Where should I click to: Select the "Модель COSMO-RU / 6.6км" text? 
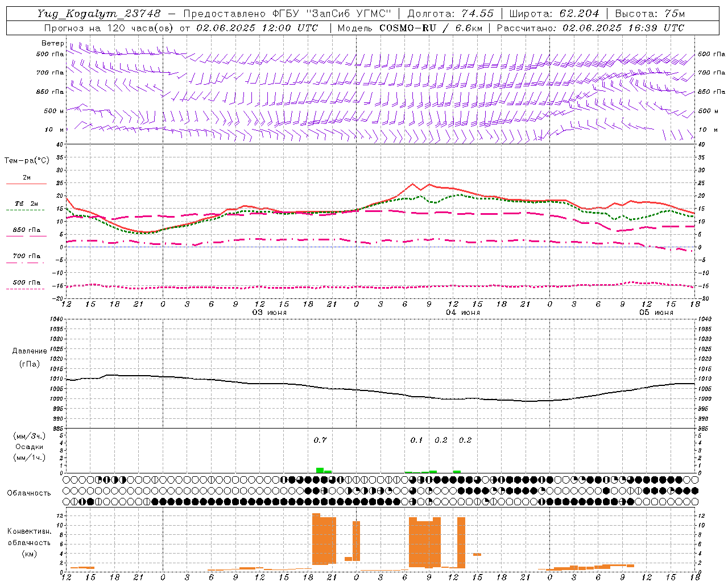point(409,28)
